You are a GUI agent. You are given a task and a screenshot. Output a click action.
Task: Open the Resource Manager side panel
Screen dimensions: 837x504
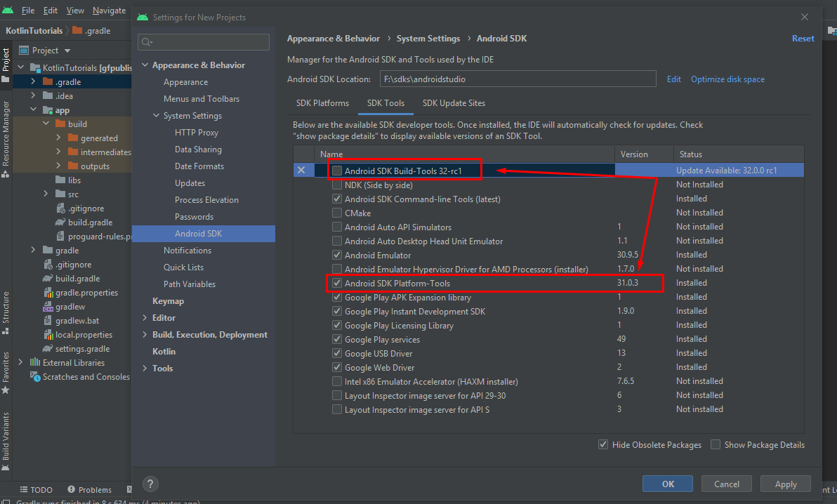click(x=6, y=138)
